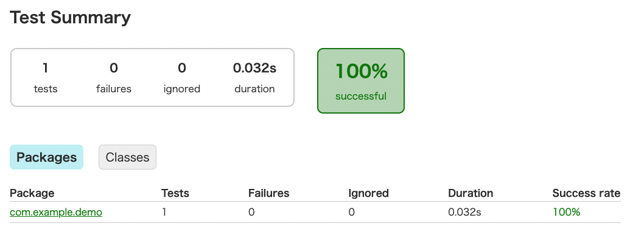Screen dimensions: 644x243
Task: Click the Test Summary heading
Action: [71, 18]
